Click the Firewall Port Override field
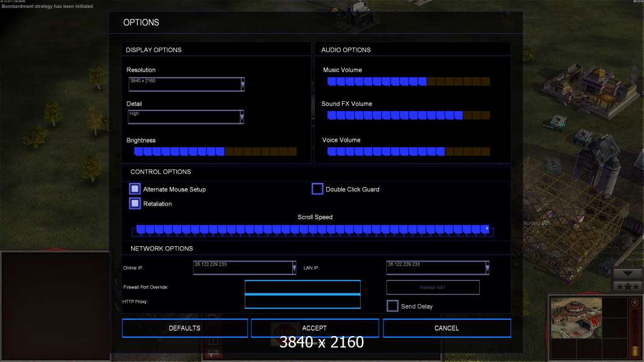Screen dimensions: 644x362 coord(302,287)
